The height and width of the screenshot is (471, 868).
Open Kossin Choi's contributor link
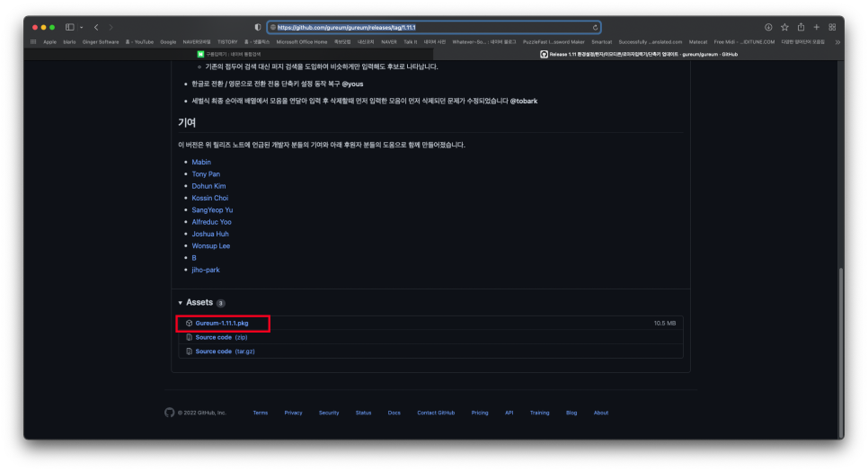click(209, 198)
